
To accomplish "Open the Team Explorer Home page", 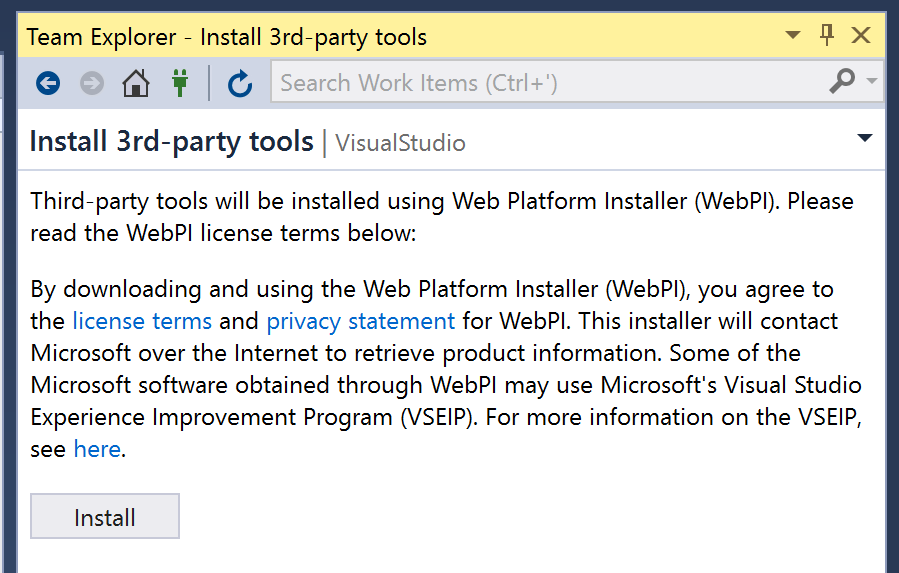I will click(x=136, y=83).
